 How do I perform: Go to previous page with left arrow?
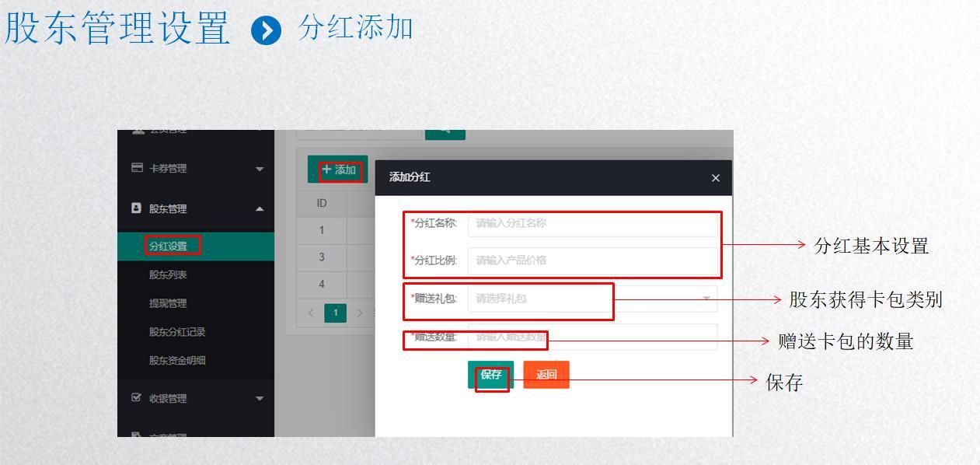312,313
